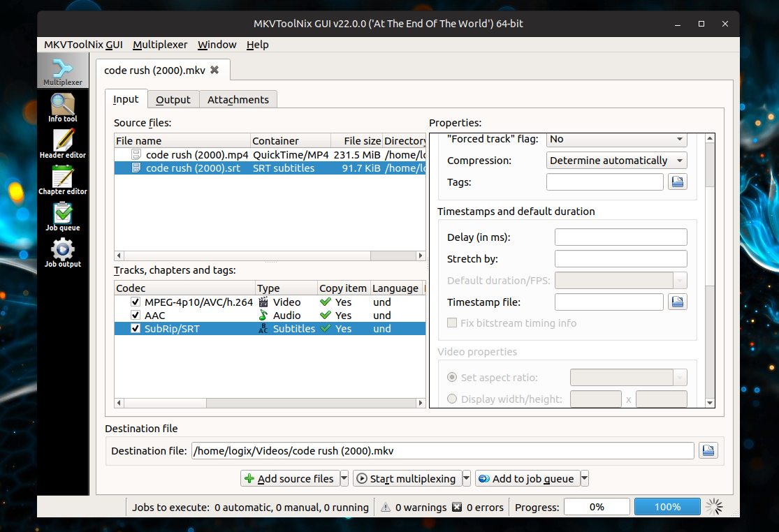Open the Window menu
This screenshot has height=532, width=779.
[217, 45]
